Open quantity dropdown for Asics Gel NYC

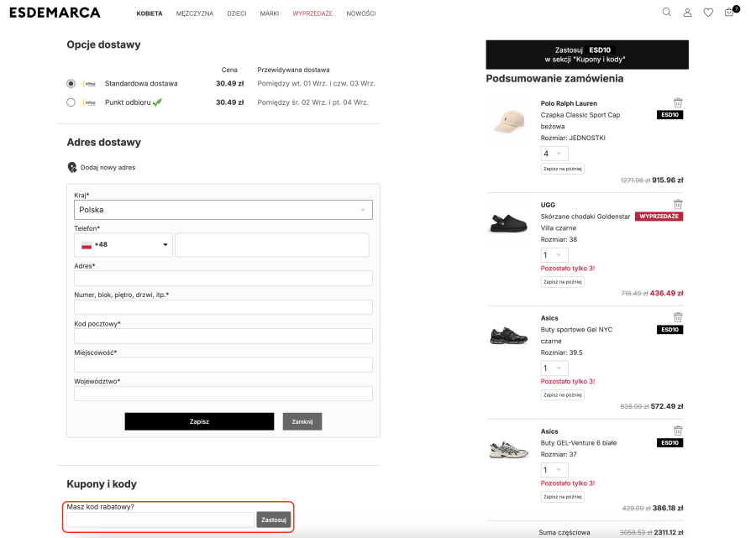[x=554, y=368]
